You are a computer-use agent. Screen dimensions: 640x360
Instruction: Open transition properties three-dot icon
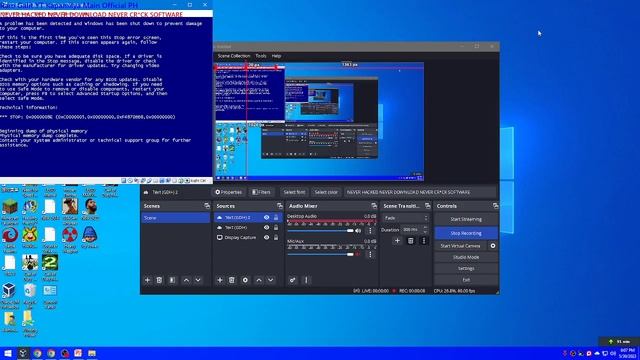[x=424, y=241]
